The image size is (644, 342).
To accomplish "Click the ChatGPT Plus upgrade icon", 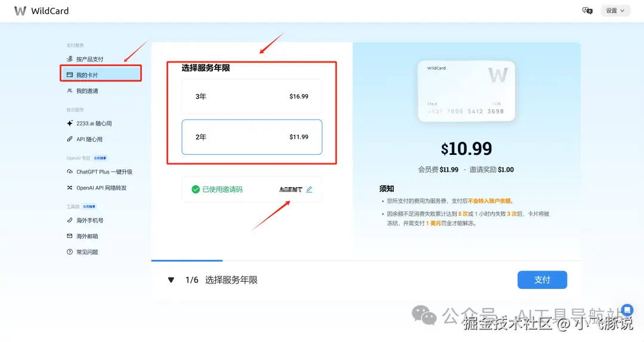I will pyautogui.click(x=69, y=172).
